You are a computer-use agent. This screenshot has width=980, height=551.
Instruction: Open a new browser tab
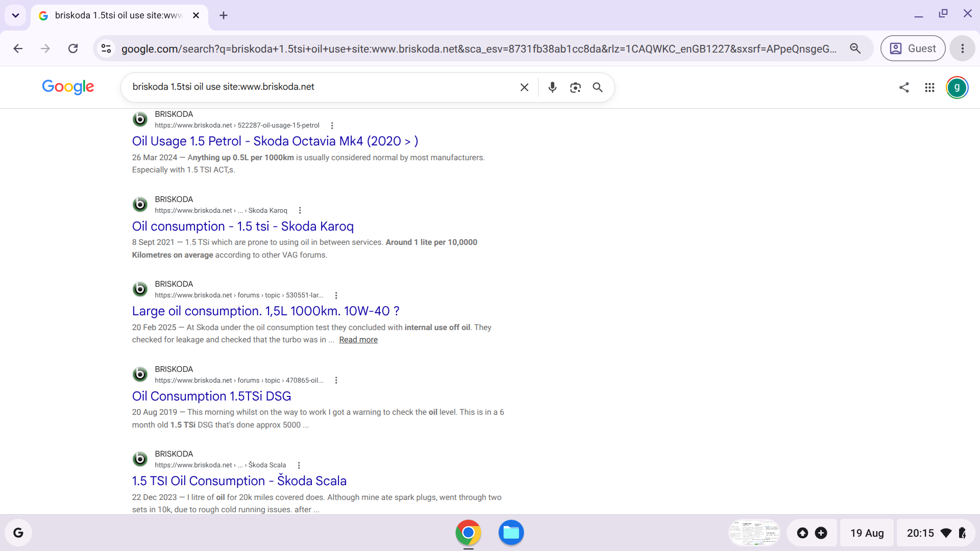(224, 15)
